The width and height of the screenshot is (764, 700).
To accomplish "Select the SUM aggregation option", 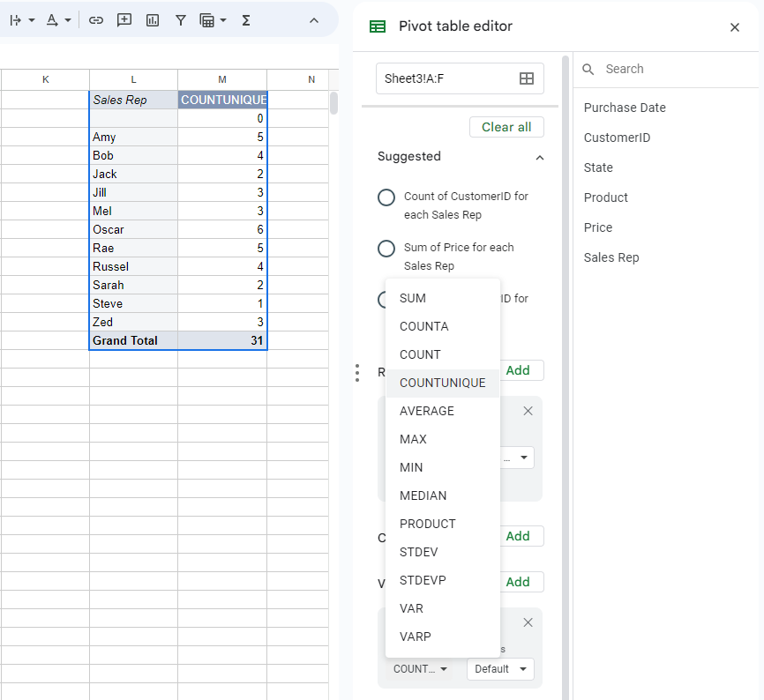I will point(413,298).
